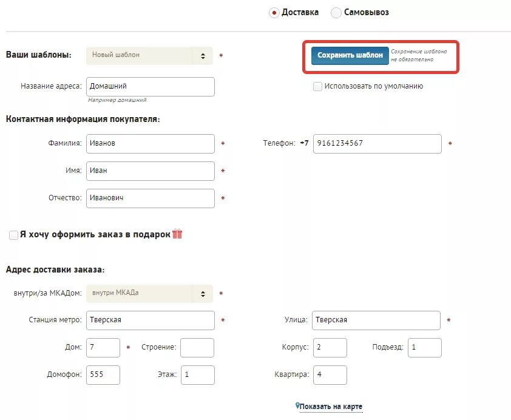This screenshot has width=511, height=420.
Task: Select the Доставка radio button
Action: click(274, 13)
